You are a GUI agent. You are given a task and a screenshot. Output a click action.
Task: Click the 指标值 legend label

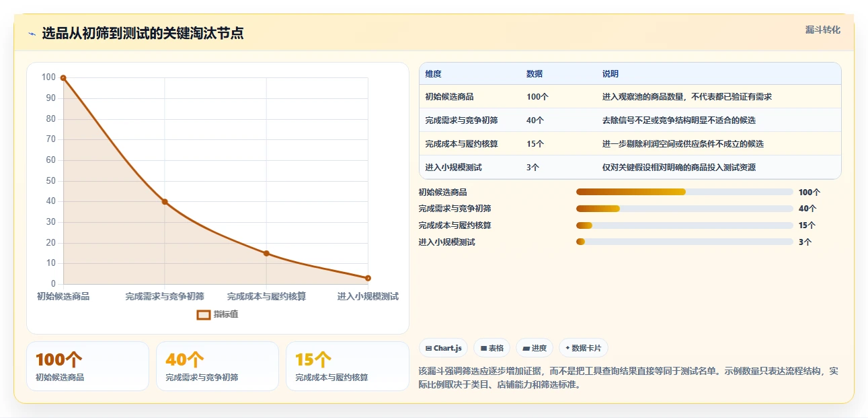pos(226,314)
